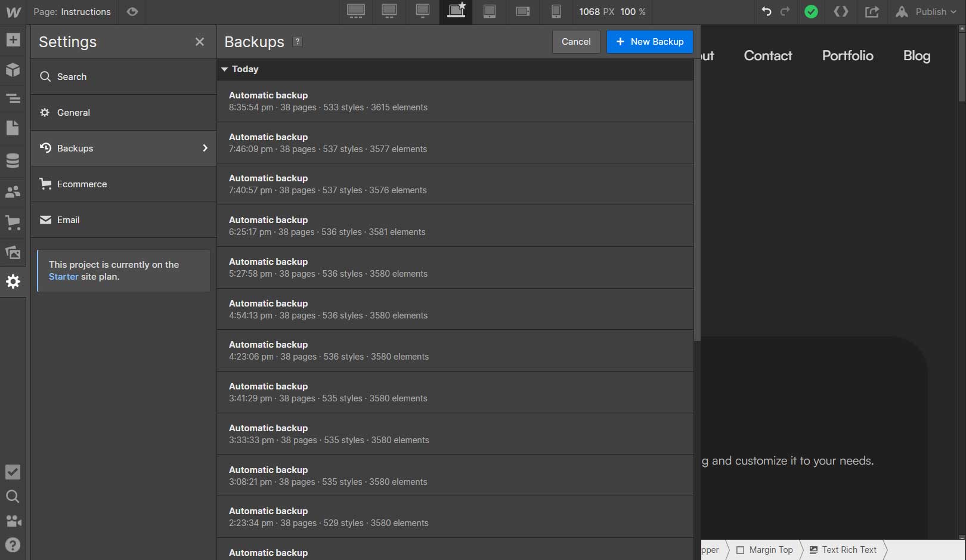The image size is (966, 560).
Task: Select mobile portrait breakpoint
Action: click(556, 11)
